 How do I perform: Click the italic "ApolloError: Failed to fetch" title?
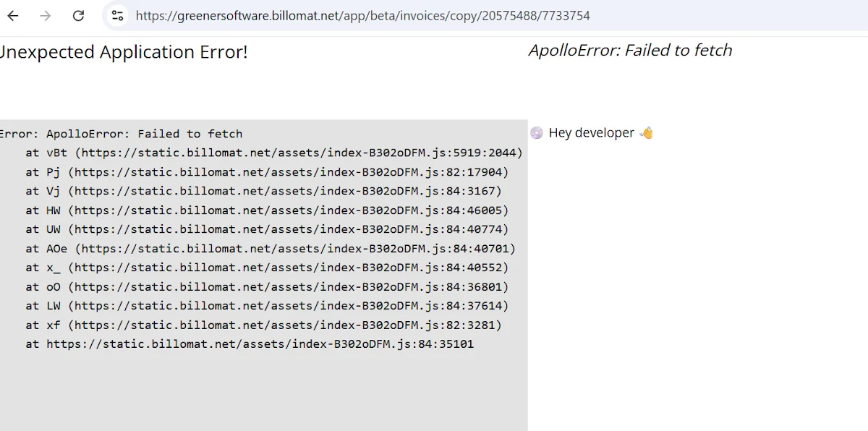pyautogui.click(x=630, y=51)
